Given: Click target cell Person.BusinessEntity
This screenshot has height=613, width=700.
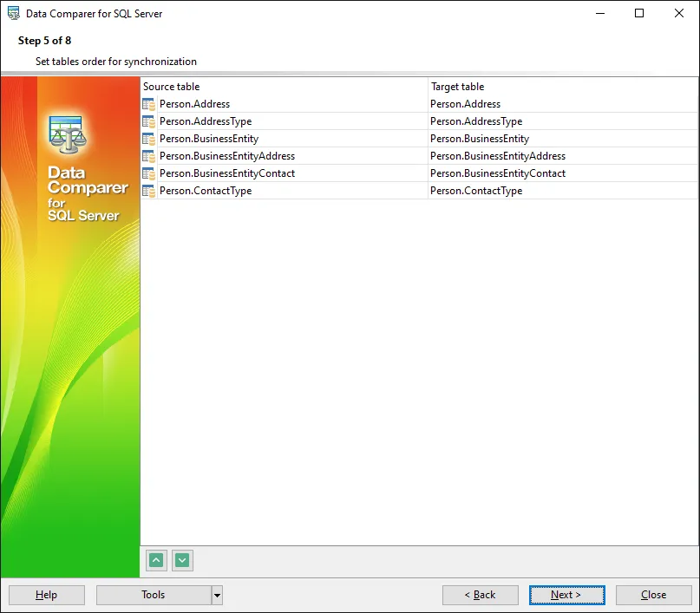Looking at the screenshot, I should click(x=562, y=139).
